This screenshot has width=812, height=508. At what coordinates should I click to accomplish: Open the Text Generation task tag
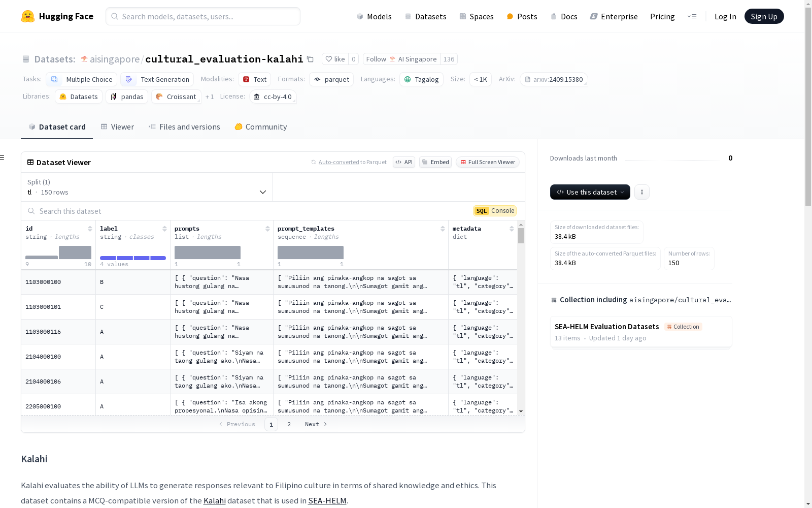tap(157, 79)
